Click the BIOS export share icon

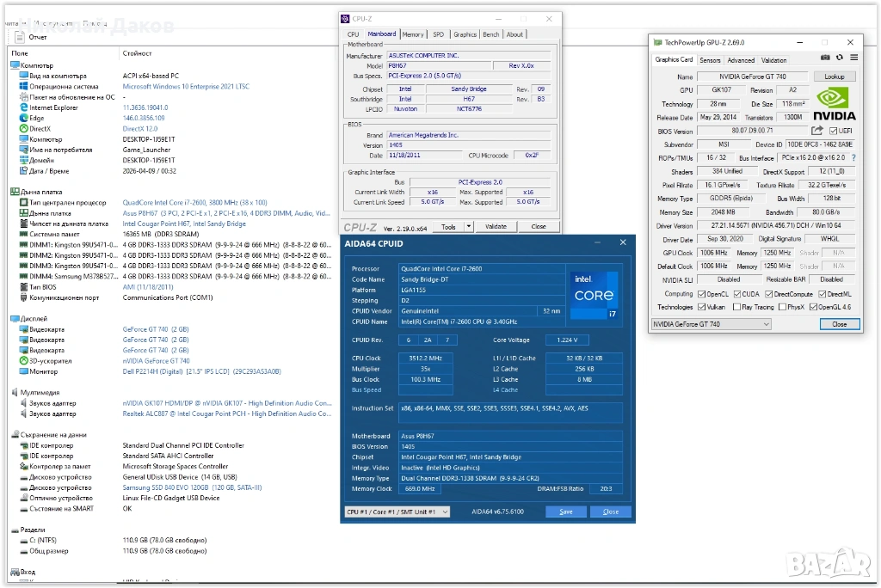click(817, 131)
